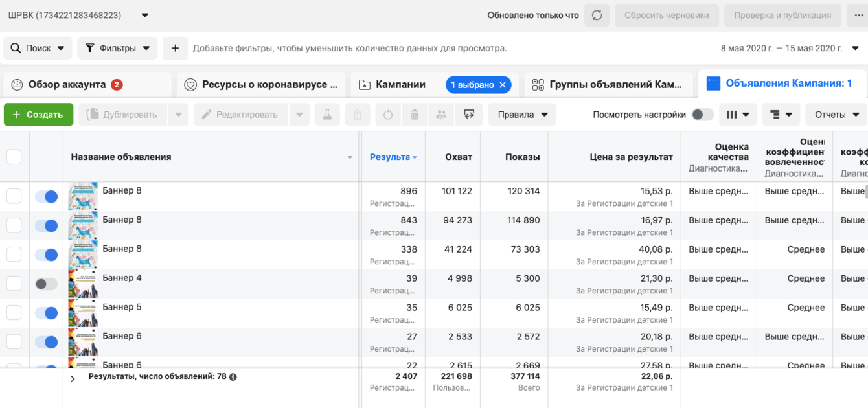Expand the Правила dropdown menu
Viewport: 868px width, 408px height.
(522, 115)
